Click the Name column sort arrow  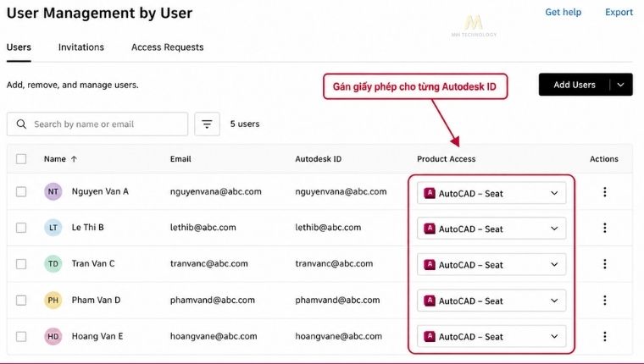74,159
